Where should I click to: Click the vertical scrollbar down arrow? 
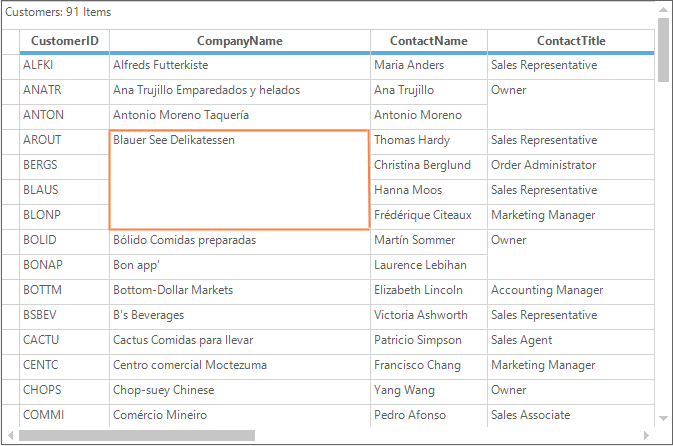[x=664, y=418]
